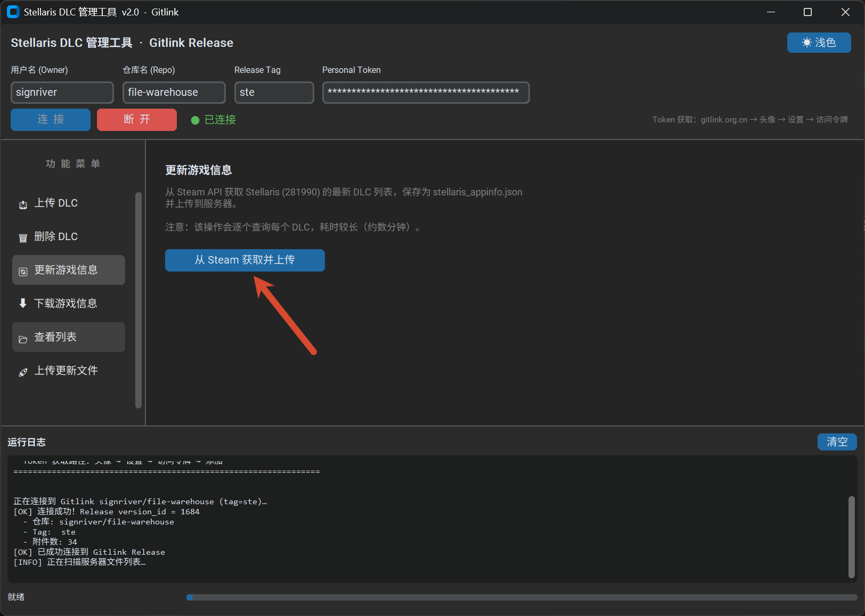Click the Stellaris DLC 管理工具 header title
This screenshot has width=865, height=616.
tap(122, 43)
